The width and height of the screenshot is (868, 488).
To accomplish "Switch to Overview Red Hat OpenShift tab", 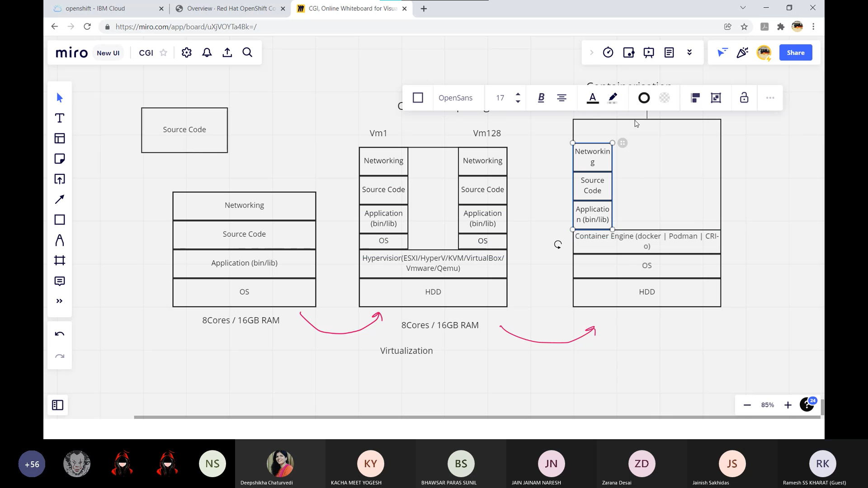I will pyautogui.click(x=231, y=9).
